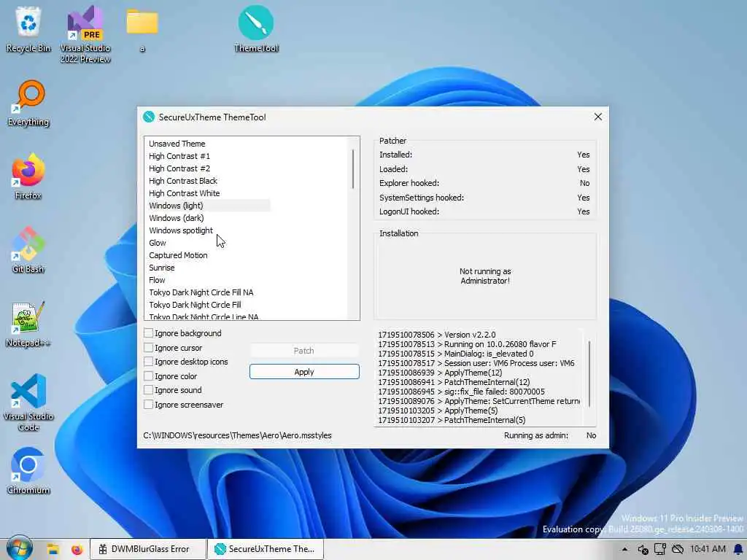
Task: Launch Firefox from the taskbar
Action: click(x=77, y=549)
